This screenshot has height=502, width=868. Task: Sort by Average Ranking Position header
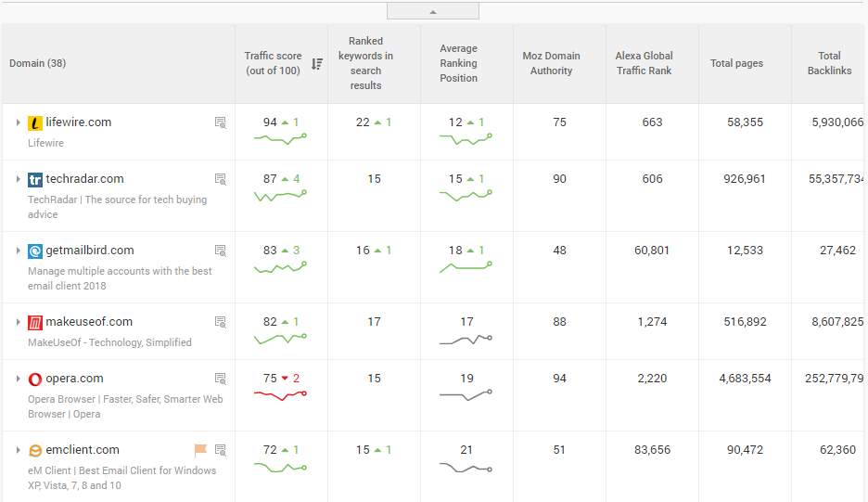tap(458, 63)
